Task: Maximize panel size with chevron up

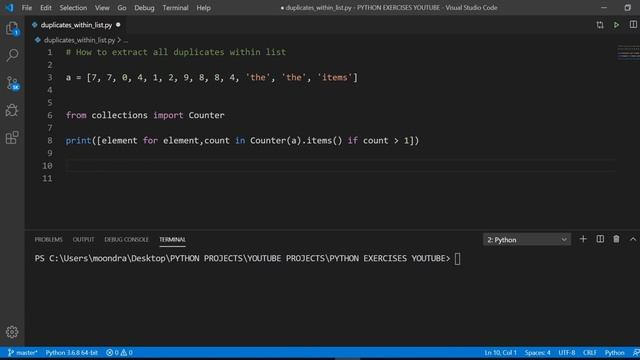Action: 633,239
